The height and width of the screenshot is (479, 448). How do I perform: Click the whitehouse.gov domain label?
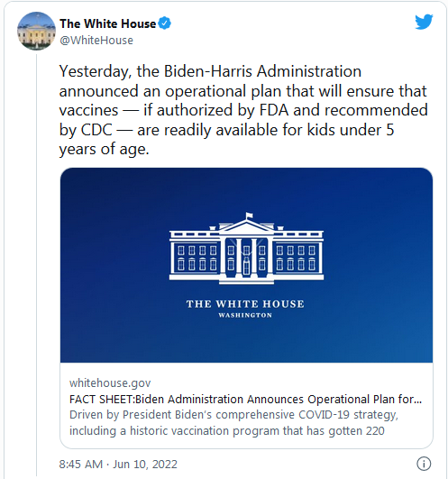110,382
